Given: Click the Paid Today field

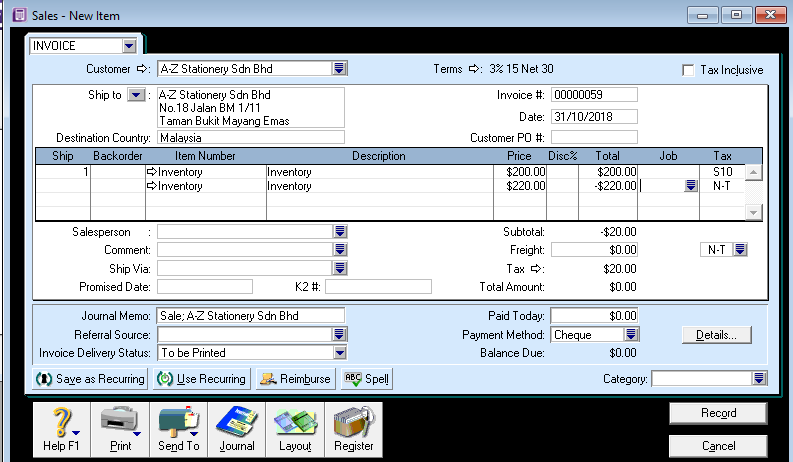Looking at the screenshot, I should (x=594, y=315).
